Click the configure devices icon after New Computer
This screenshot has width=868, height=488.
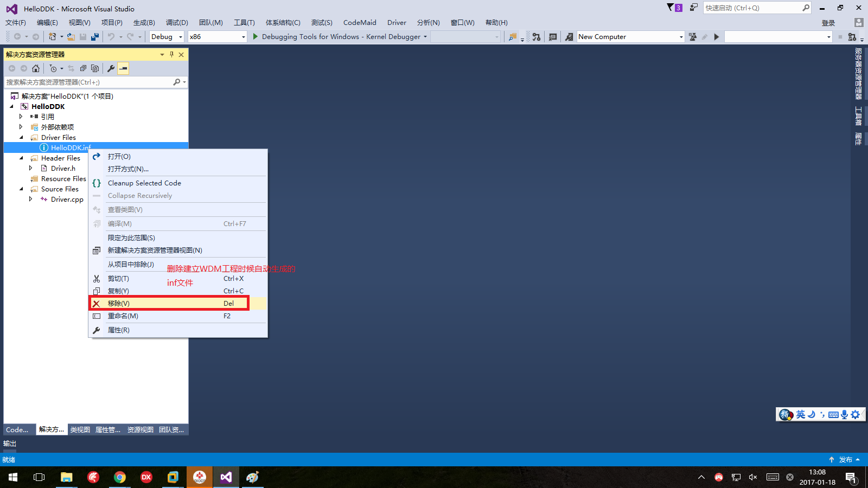coord(693,37)
